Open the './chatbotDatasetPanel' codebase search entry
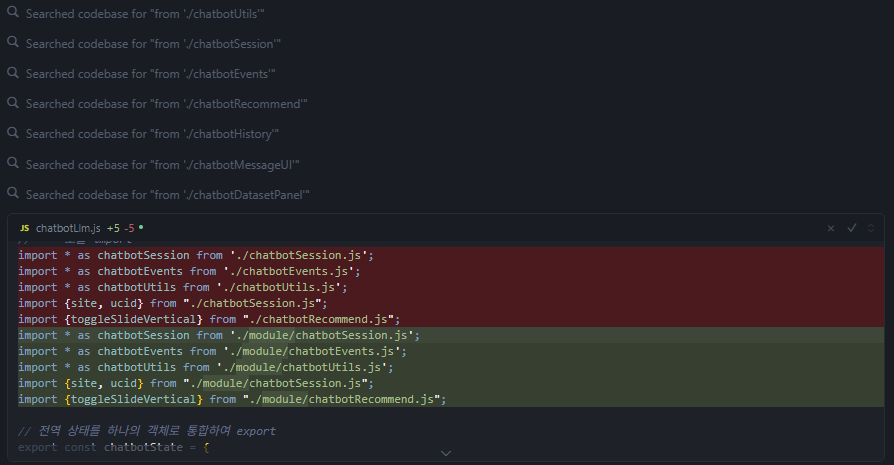 pyautogui.click(x=167, y=194)
